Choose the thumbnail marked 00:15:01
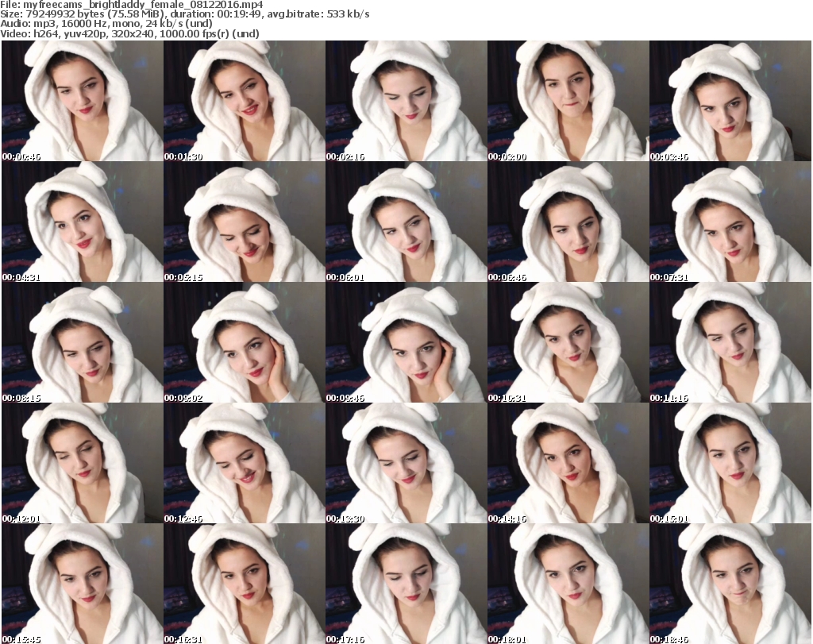This screenshot has height=644, width=813. pos(730,463)
